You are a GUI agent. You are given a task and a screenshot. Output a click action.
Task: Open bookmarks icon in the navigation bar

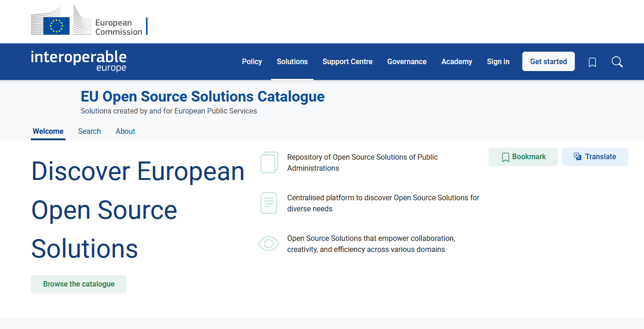click(592, 62)
